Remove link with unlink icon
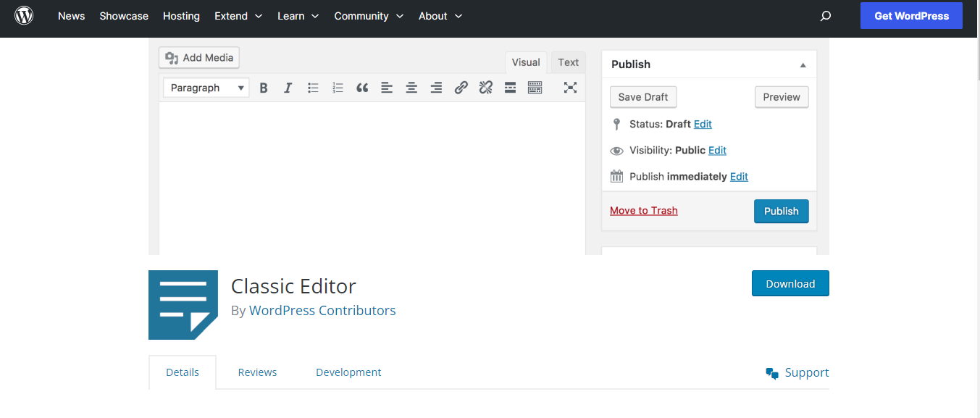The height and width of the screenshot is (418, 980). click(485, 88)
